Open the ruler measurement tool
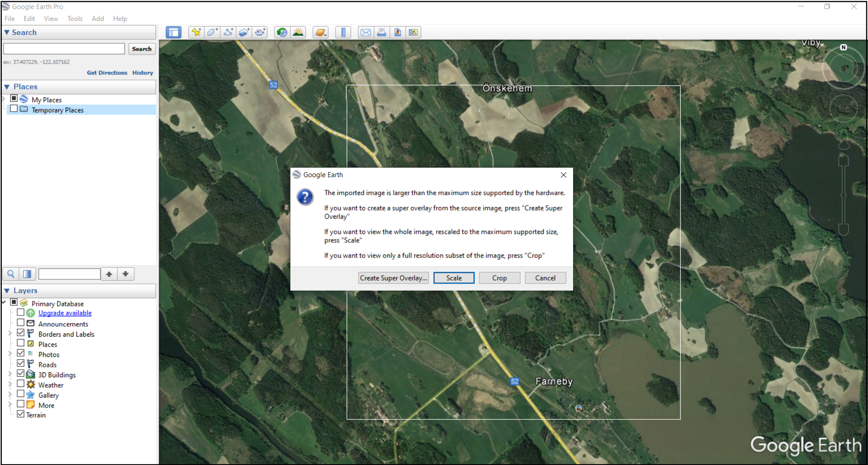 [343, 33]
